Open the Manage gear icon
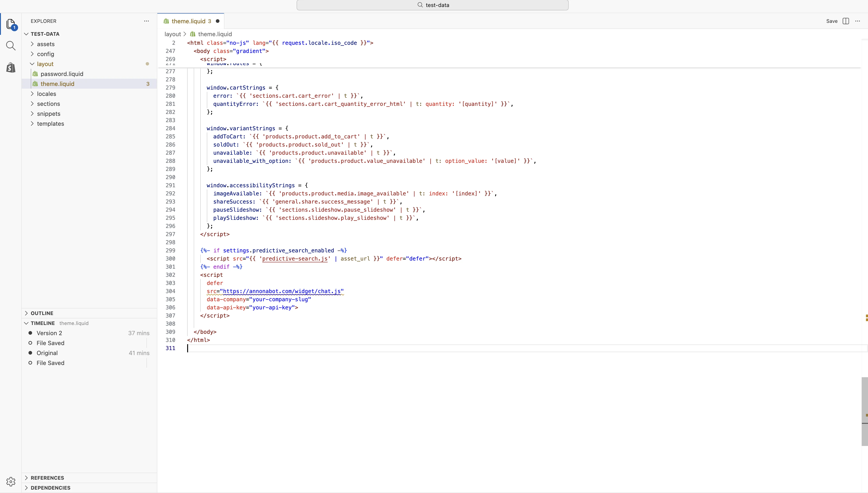The width and height of the screenshot is (868, 493). (x=11, y=481)
